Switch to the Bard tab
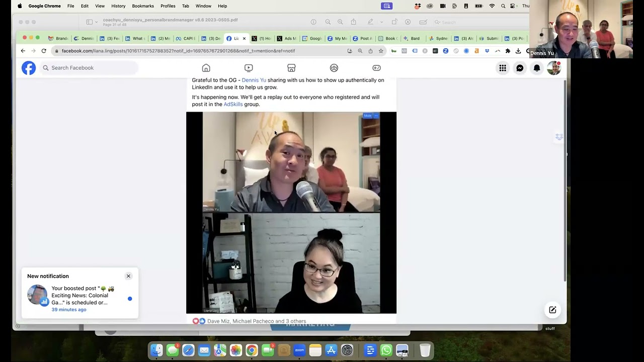This screenshot has width=644, height=362. point(412,38)
